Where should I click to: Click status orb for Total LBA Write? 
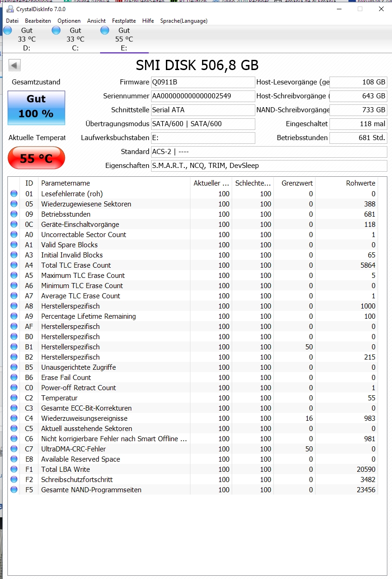[x=14, y=470]
